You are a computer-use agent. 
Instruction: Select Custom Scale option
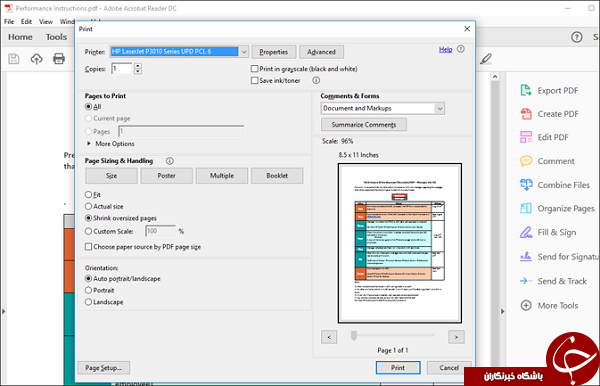click(88, 231)
